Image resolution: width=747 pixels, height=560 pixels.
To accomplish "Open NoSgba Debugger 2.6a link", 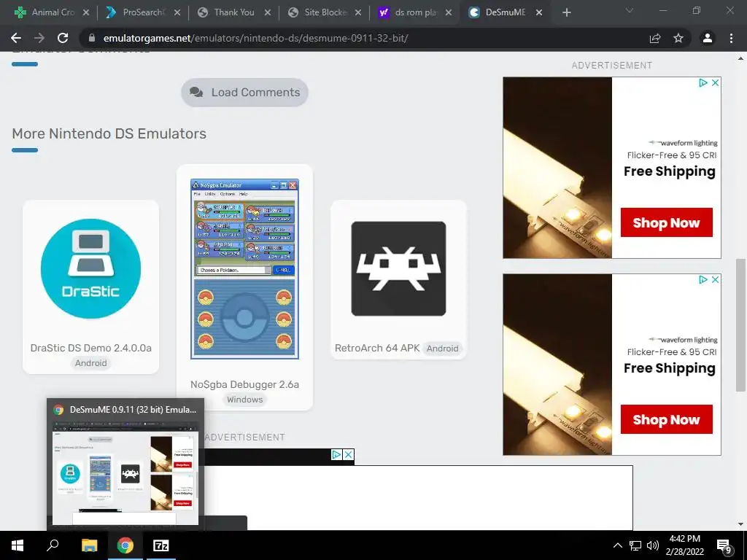I will tap(244, 384).
